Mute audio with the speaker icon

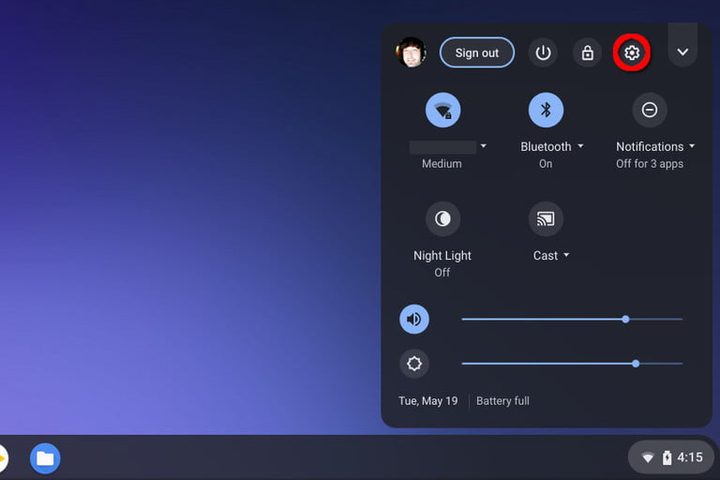click(x=414, y=319)
